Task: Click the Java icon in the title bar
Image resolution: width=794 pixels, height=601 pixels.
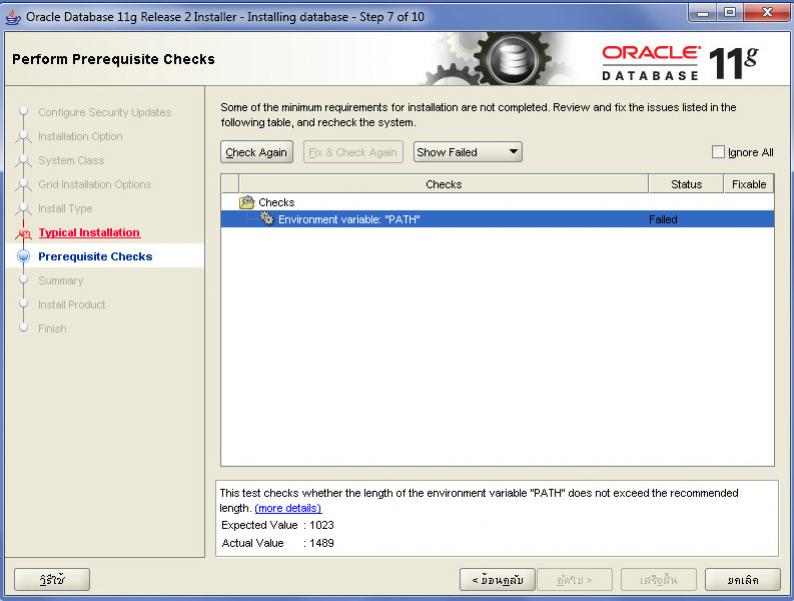Action: [x=13, y=16]
